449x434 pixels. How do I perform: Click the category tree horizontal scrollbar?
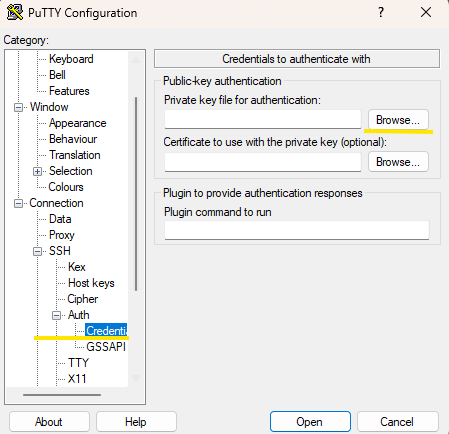(x=62, y=395)
